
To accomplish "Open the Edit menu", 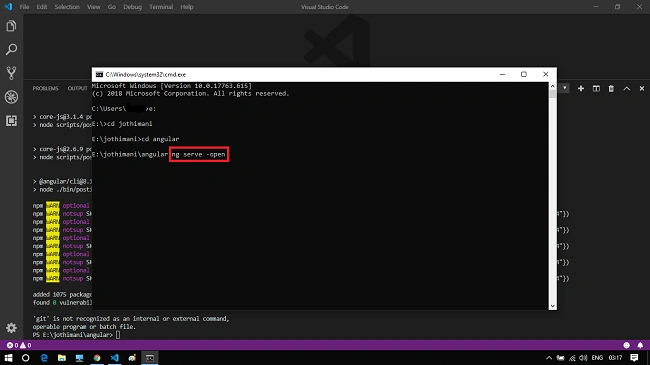I will 41,7.
